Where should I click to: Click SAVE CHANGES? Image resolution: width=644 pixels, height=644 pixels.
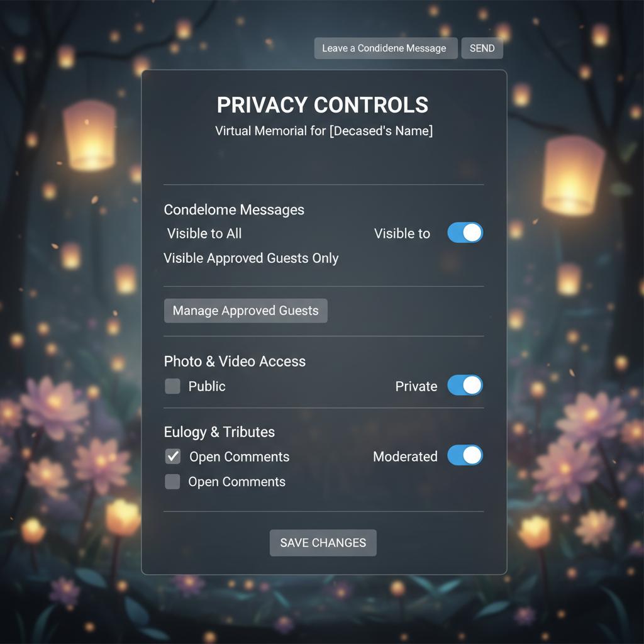[323, 543]
